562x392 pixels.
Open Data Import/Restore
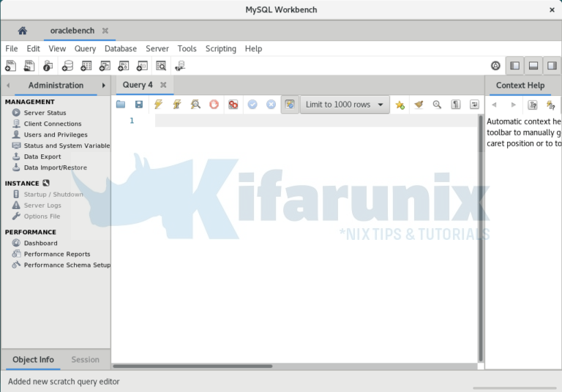point(55,167)
